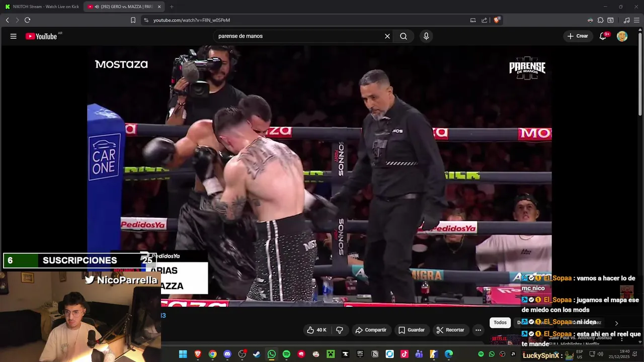
Task: Click the NicoParrella Twitter overlay text
Action: [121, 280]
